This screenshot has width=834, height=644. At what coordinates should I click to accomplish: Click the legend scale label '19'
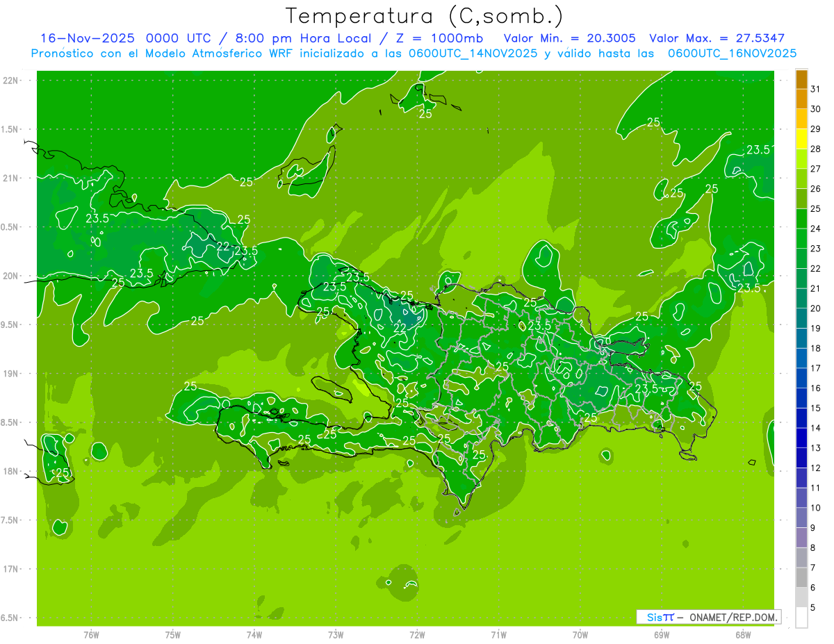point(815,328)
